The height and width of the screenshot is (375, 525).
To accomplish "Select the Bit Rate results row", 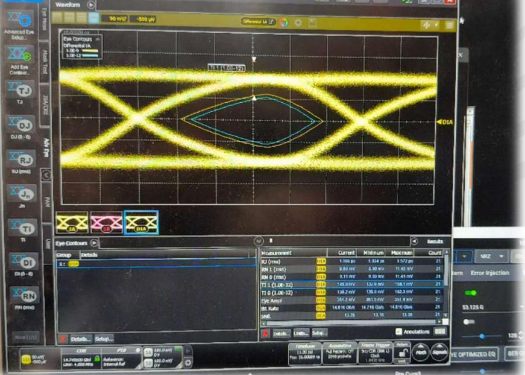I will tap(352, 308).
